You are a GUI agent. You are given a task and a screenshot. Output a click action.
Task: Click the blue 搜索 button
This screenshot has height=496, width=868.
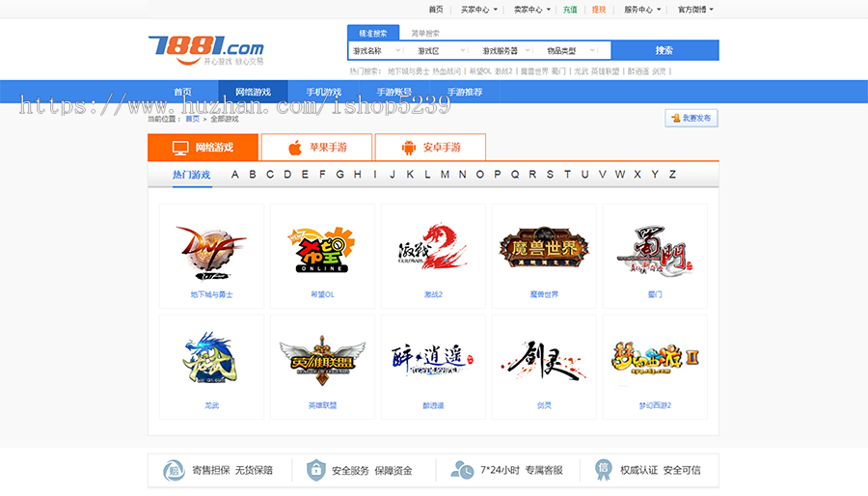(665, 50)
